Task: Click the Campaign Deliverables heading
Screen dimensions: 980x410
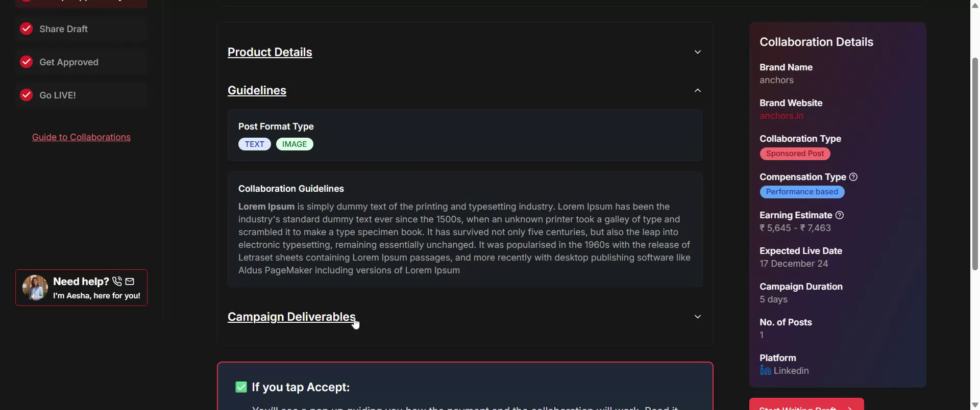Action: tap(291, 317)
